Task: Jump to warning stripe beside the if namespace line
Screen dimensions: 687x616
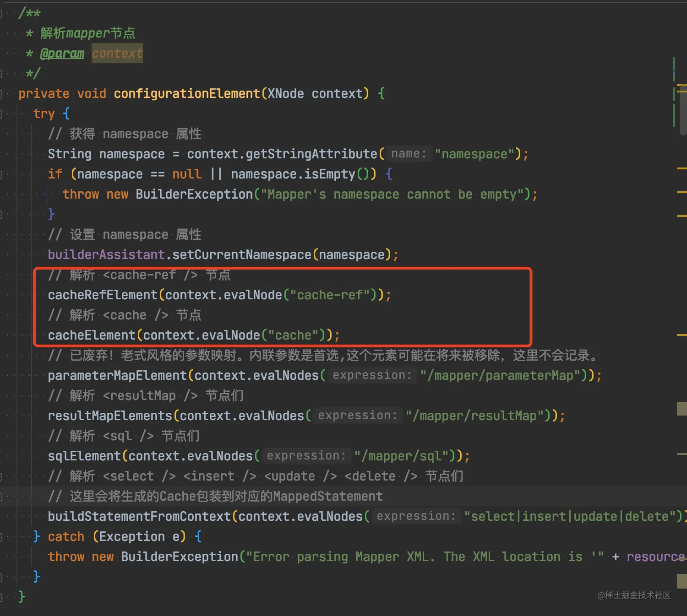Action: (682, 169)
